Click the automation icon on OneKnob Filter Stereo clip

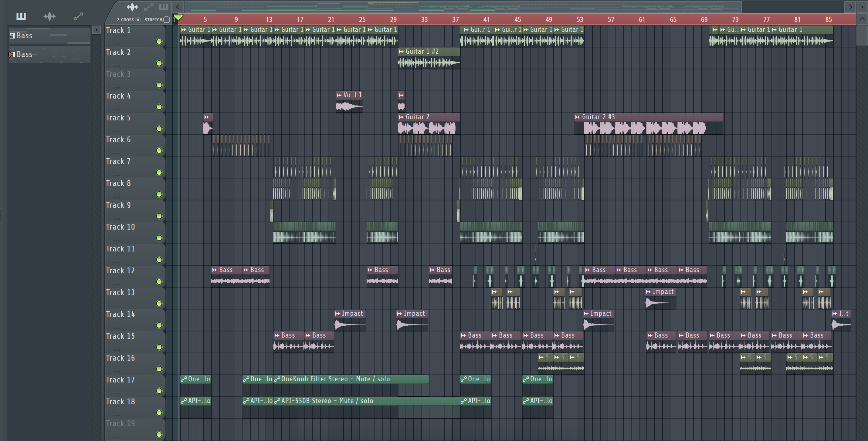click(x=277, y=379)
